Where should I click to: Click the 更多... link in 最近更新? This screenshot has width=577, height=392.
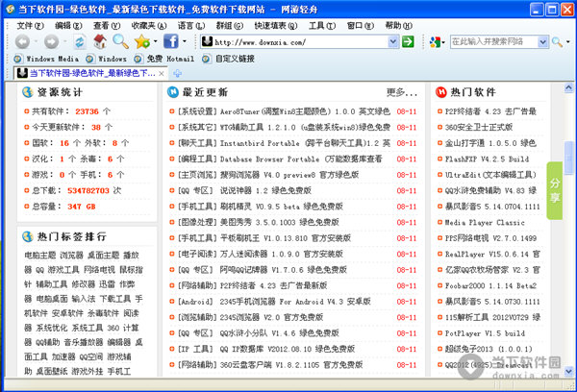(x=402, y=92)
